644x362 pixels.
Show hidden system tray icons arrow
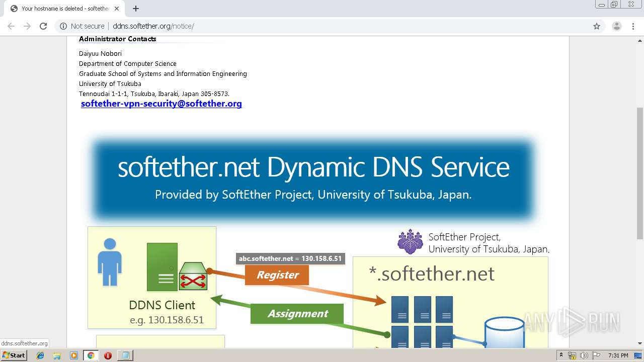coord(561,355)
